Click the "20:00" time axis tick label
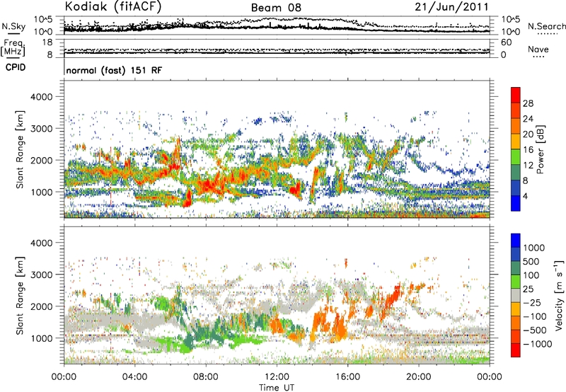Viewport: 566px width, 392px height. point(418,377)
